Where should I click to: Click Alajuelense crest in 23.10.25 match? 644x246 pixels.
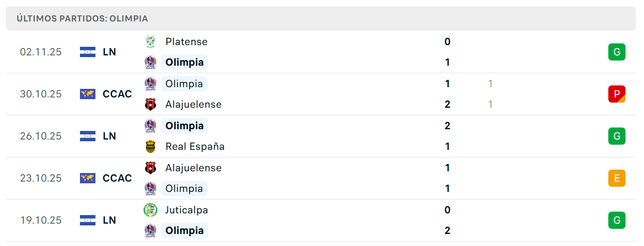point(150,168)
